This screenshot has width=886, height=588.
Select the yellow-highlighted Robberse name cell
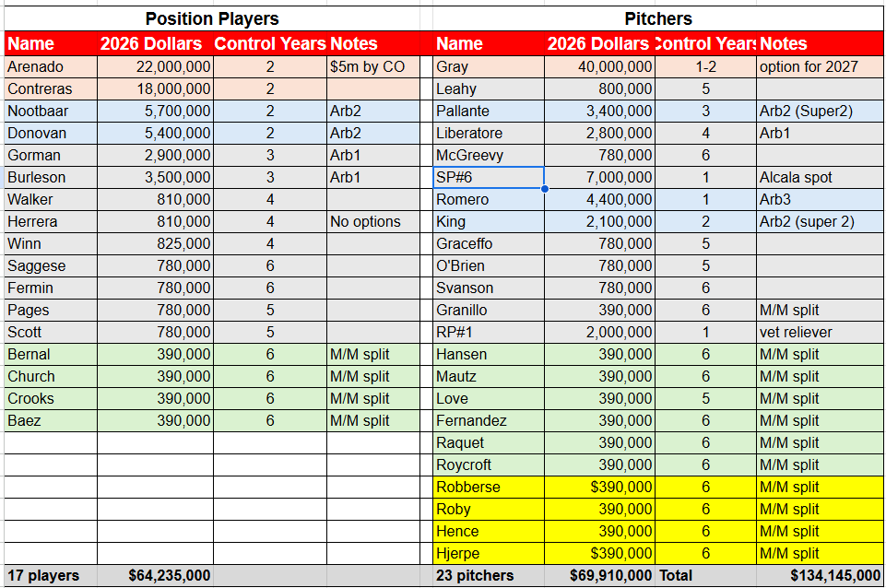[488, 487]
